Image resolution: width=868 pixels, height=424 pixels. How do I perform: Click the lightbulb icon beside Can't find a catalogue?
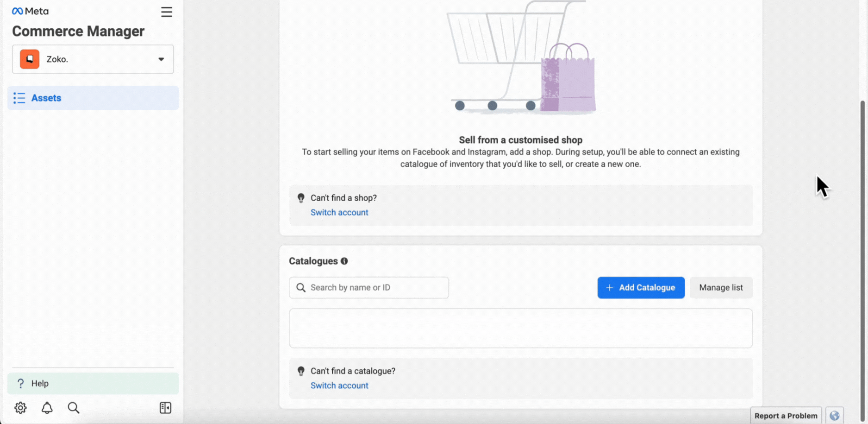coord(301,371)
